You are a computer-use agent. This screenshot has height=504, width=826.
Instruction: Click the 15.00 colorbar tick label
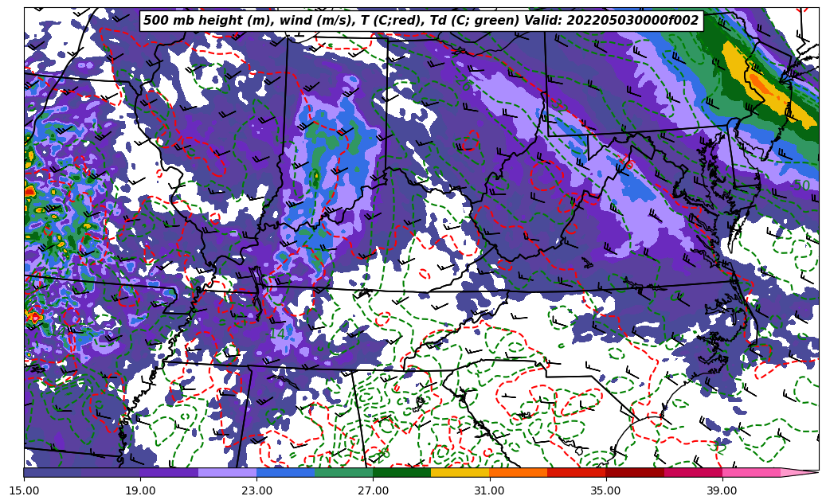tap(24, 490)
